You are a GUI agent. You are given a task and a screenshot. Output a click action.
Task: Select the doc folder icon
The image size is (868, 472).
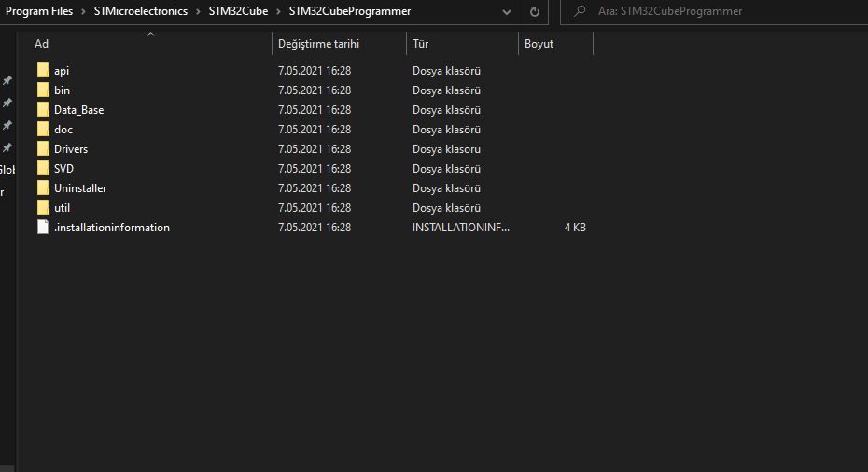click(x=43, y=130)
